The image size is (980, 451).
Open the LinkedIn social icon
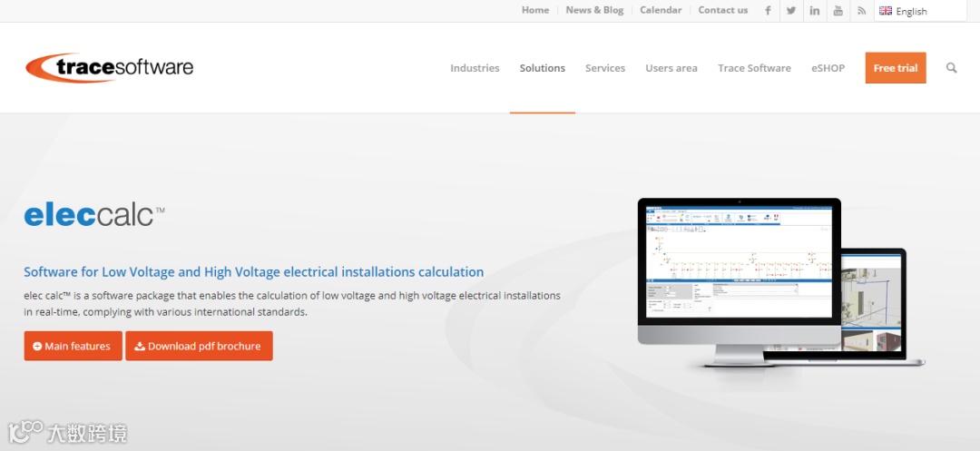(x=814, y=11)
